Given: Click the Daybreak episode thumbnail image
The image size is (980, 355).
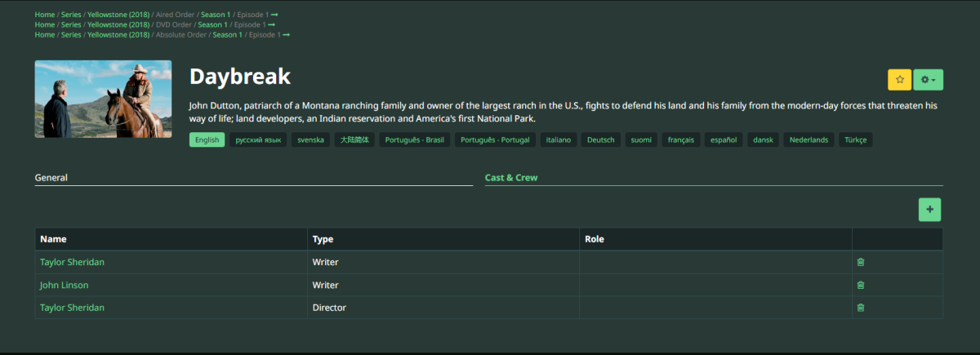Looking at the screenshot, I should [x=103, y=99].
